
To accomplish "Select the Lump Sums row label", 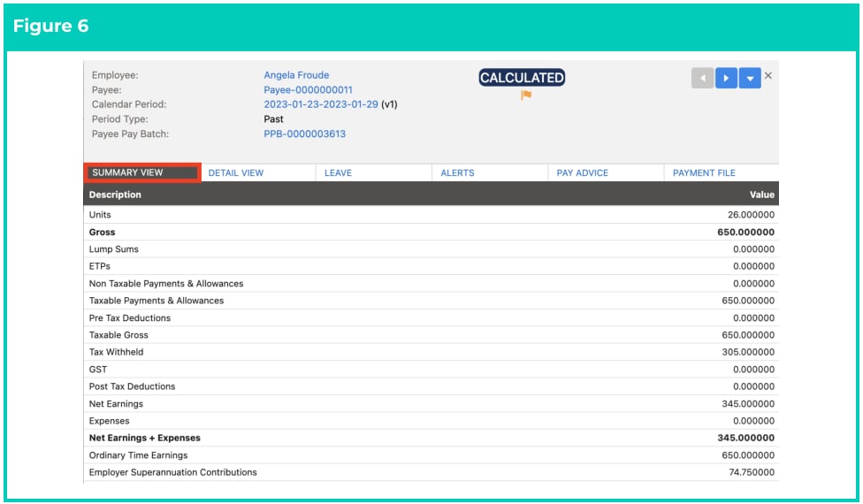I will [114, 249].
